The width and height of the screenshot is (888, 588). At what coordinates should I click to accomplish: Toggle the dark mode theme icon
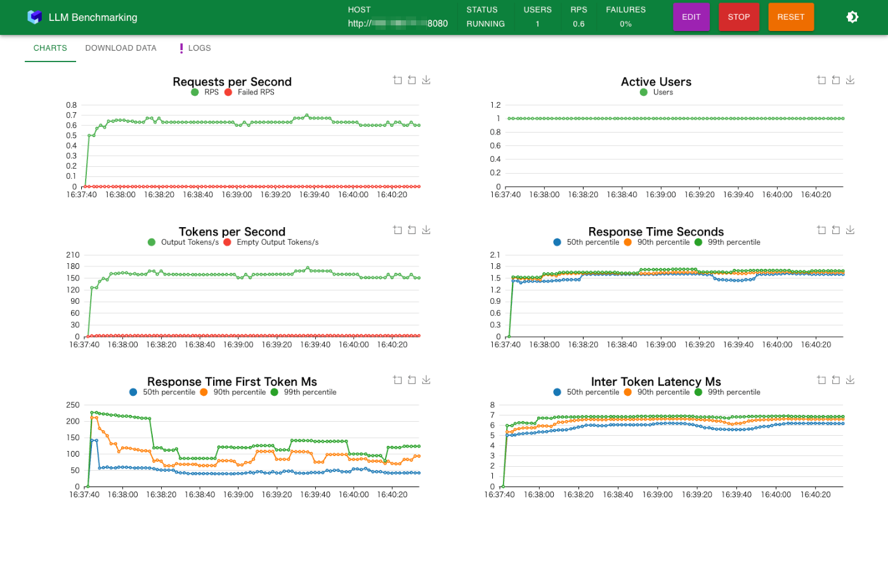[x=852, y=17]
